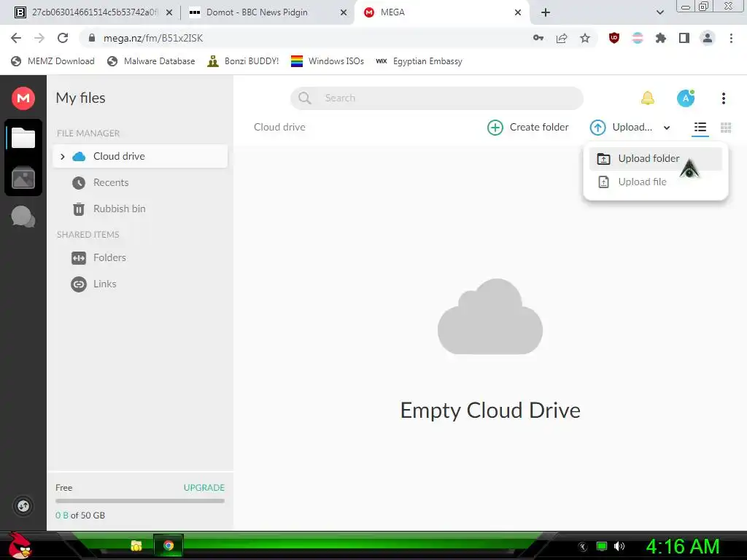Select Cloud drive in the file manager

(140, 156)
